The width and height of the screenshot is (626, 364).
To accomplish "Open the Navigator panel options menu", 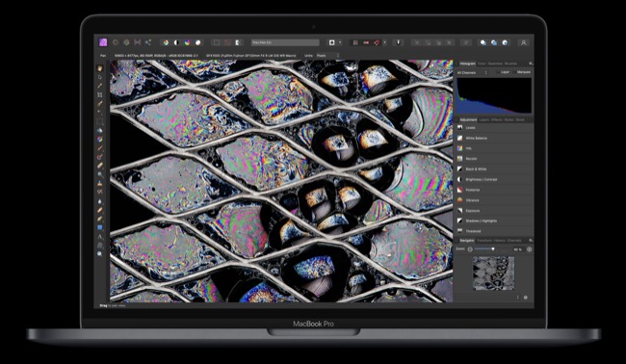I will pos(531,241).
